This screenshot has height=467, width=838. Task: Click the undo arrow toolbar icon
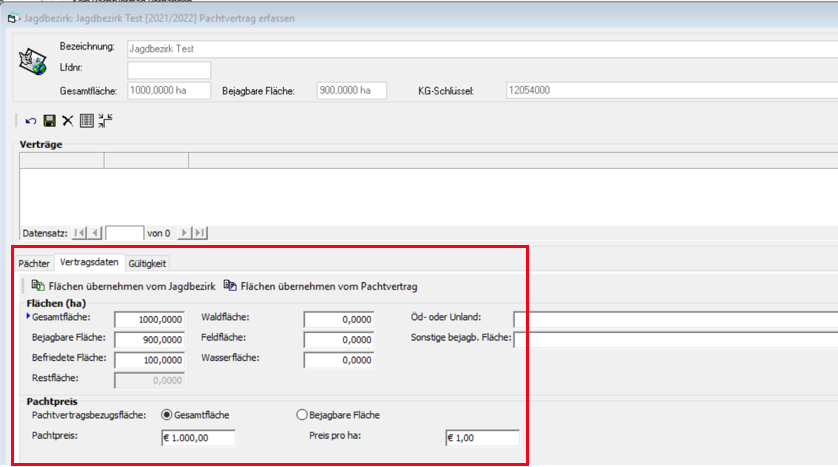pos(31,120)
